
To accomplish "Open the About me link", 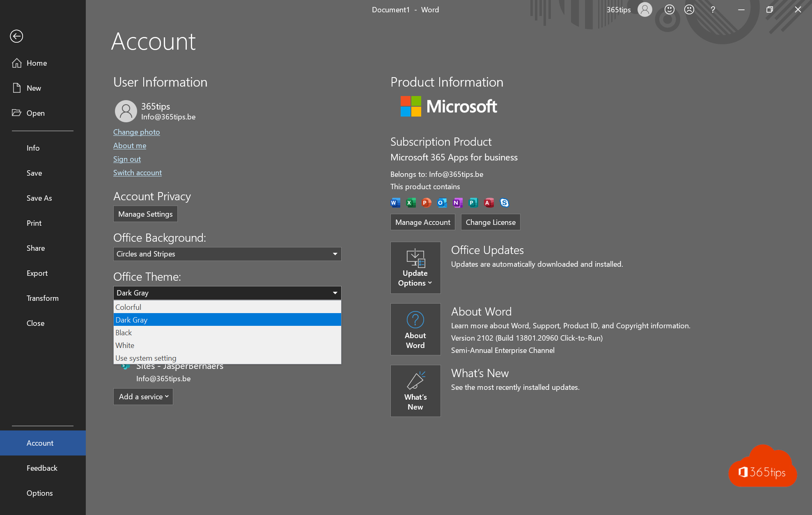I will tap(130, 145).
